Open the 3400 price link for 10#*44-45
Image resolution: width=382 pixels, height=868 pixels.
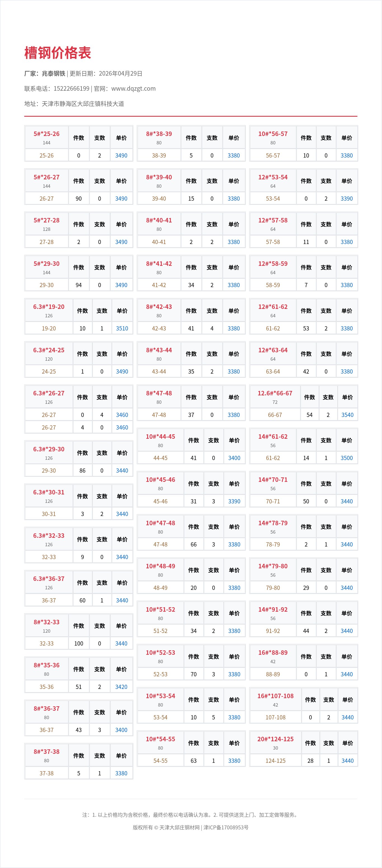pos(234,458)
